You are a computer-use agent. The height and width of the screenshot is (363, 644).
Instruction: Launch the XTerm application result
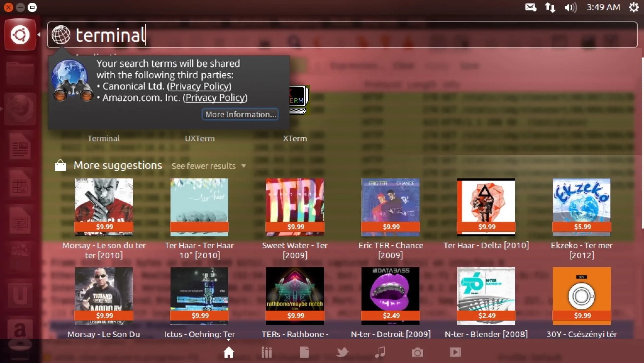point(295,138)
